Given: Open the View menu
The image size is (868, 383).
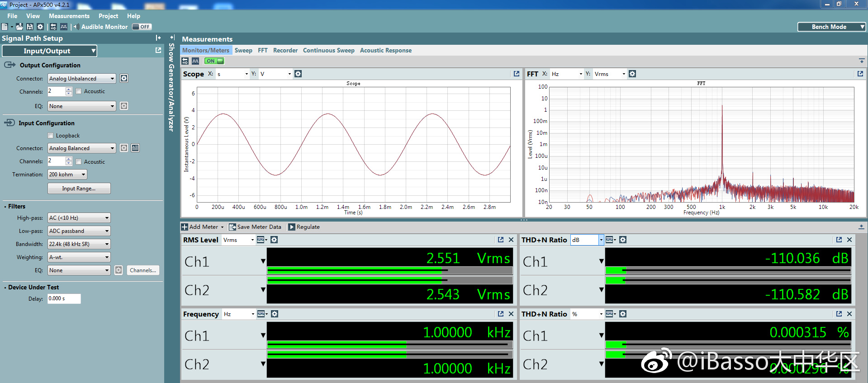Looking at the screenshot, I should coord(33,16).
